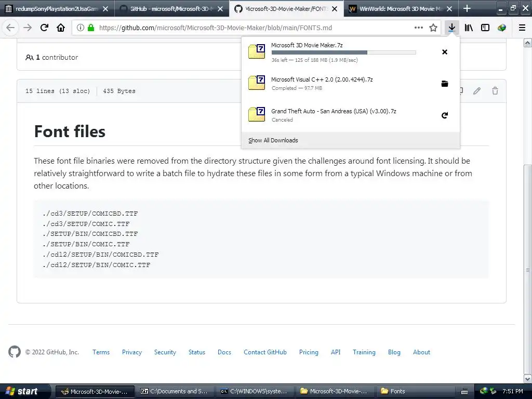Select the ./cd12/SETUP/BIN/COMIC.TTF line

[96, 264]
